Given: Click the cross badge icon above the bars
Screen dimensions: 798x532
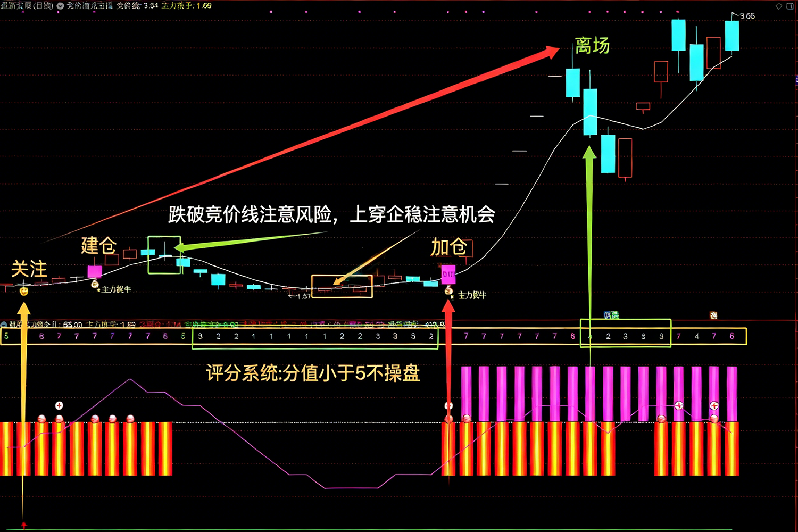Looking at the screenshot, I should [x=59, y=405].
